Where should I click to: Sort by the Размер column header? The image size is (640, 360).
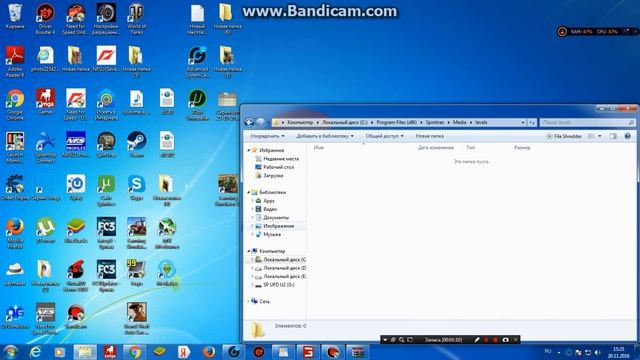tap(522, 147)
